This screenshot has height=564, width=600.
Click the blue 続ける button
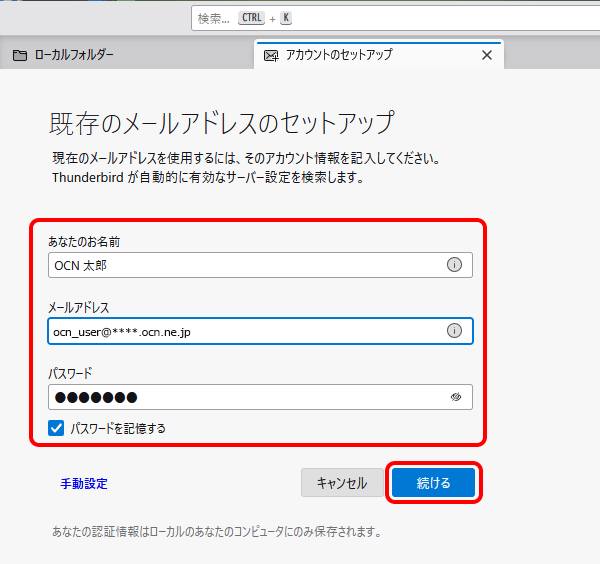click(x=433, y=483)
